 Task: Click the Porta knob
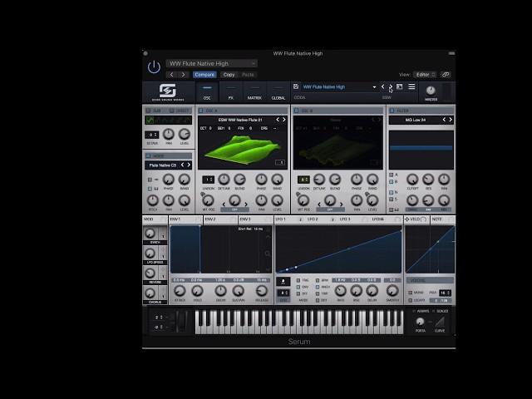[420, 321]
